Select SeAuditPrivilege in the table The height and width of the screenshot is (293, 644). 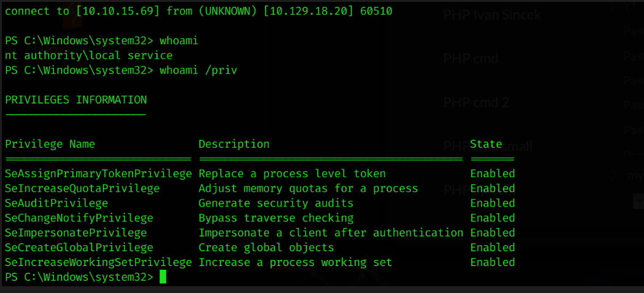(x=56, y=204)
